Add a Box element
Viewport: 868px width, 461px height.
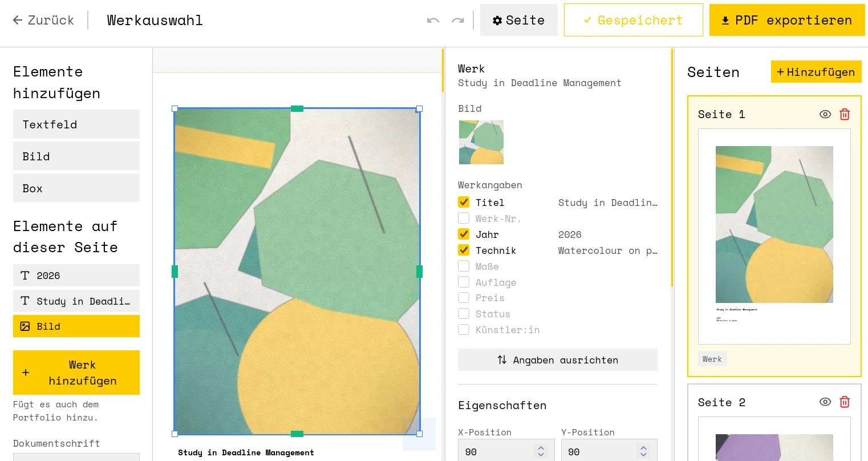point(76,188)
